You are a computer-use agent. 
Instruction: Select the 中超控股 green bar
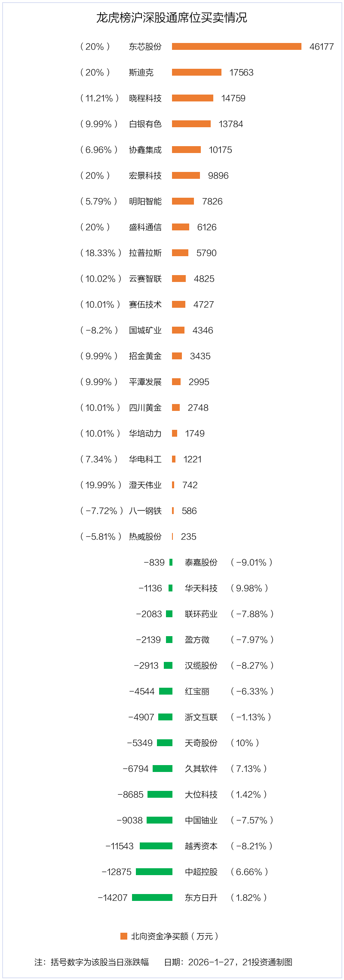click(x=154, y=872)
